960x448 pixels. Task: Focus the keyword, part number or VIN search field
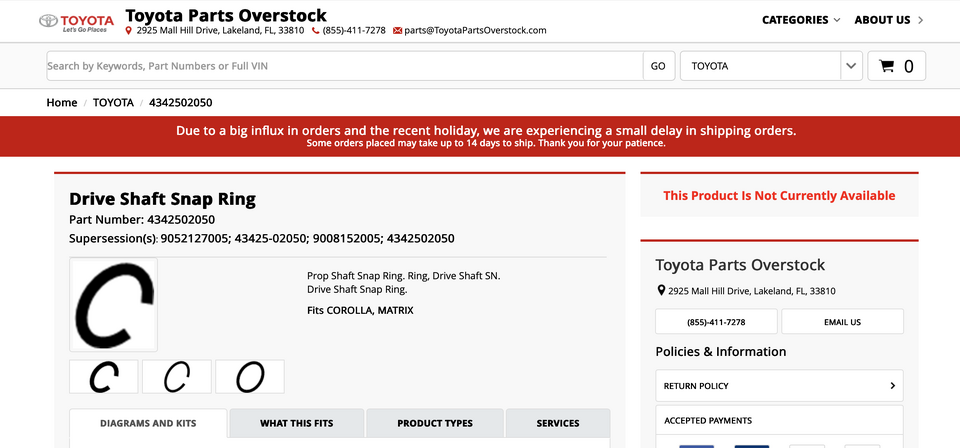click(x=345, y=66)
